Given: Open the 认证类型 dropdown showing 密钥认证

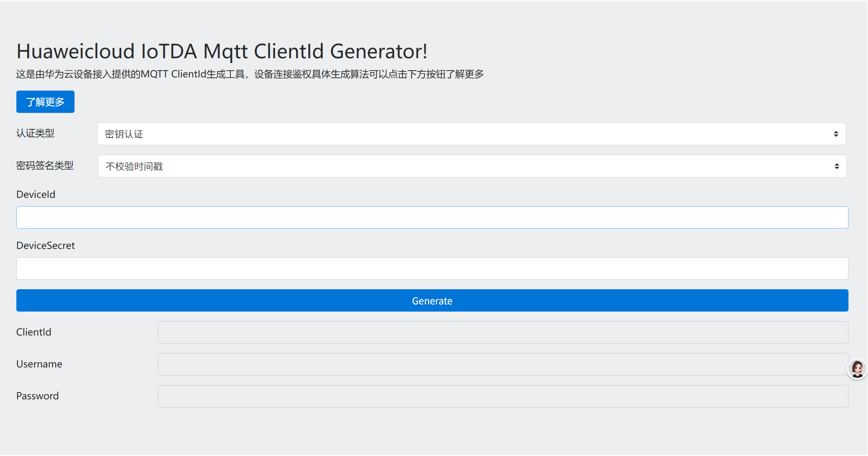Looking at the screenshot, I should click(471, 134).
